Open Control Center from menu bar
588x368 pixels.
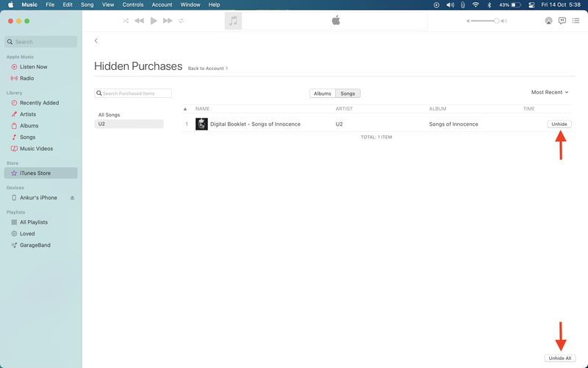tap(531, 5)
